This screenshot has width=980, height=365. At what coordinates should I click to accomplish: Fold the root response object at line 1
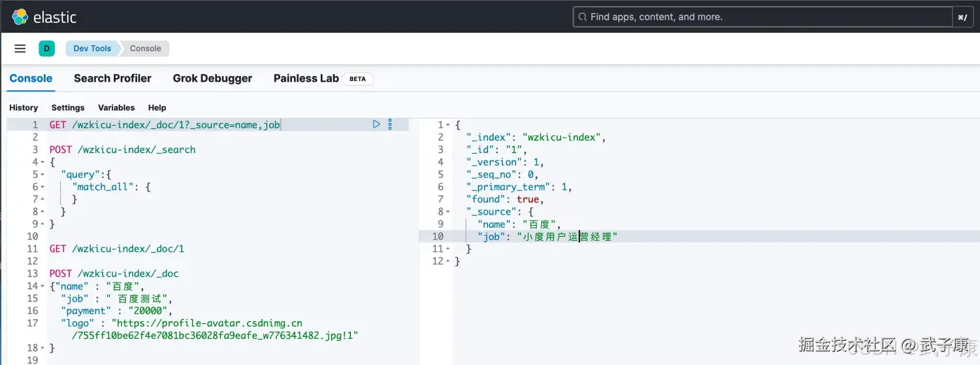(x=448, y=125)
